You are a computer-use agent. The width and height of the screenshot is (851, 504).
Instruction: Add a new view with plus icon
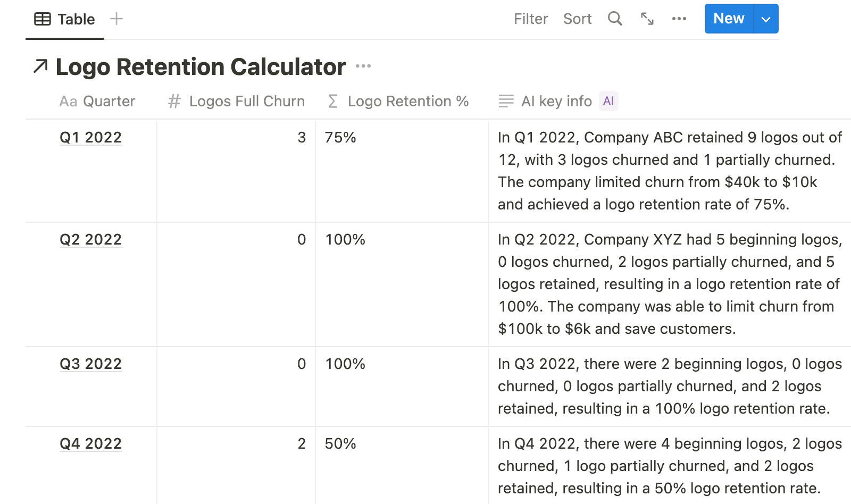pyautogui.click(x=116, y=19)
